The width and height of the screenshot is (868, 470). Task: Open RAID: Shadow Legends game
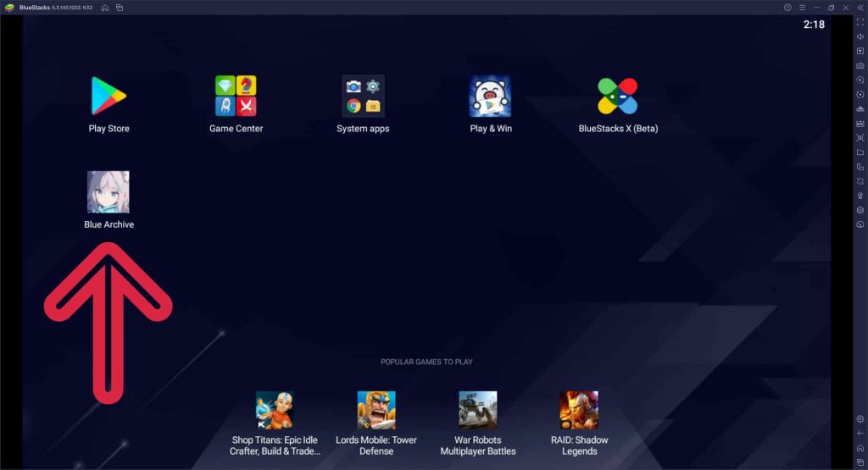579,410
